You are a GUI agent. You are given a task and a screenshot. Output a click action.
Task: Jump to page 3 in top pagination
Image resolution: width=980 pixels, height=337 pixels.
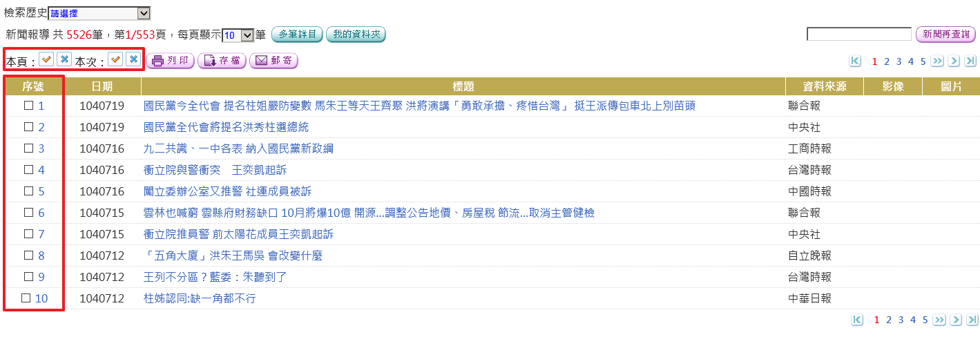[x=899, y=61]
